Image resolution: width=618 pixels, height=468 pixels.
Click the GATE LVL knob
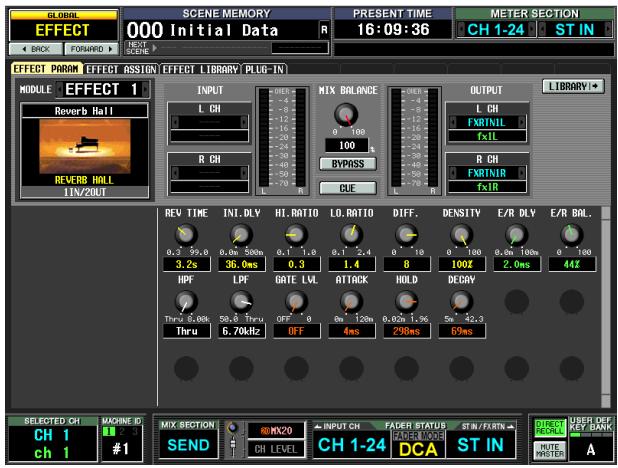[296, 302]
